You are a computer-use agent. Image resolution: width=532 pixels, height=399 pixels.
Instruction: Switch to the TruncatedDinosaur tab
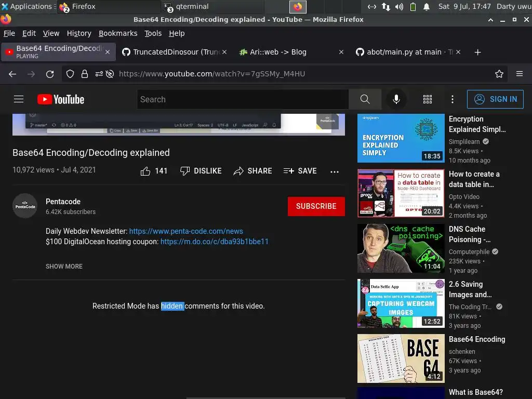click(x=175, y=52)
